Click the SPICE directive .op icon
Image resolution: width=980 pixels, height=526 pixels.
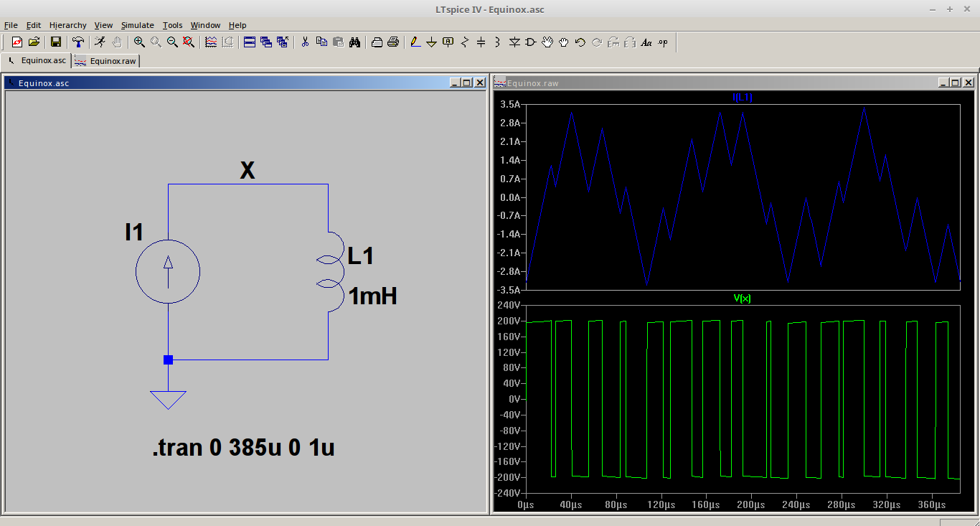(x=663, y=42)
